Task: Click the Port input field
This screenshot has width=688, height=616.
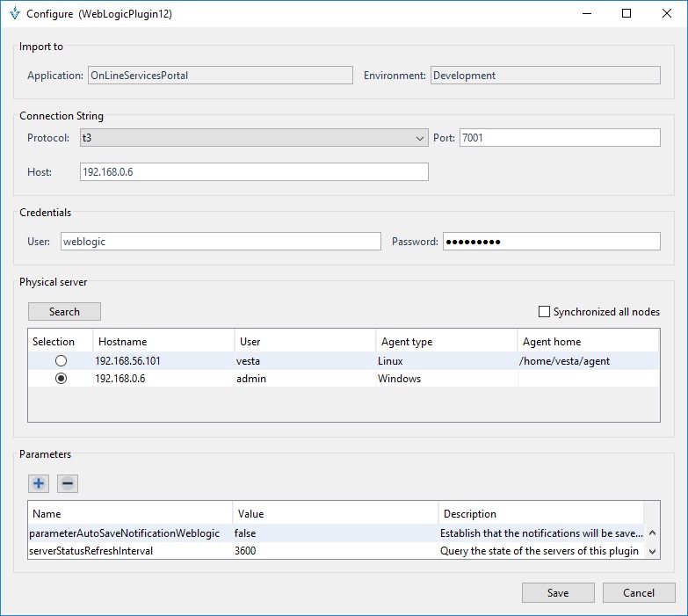Action: click(560, 138)
